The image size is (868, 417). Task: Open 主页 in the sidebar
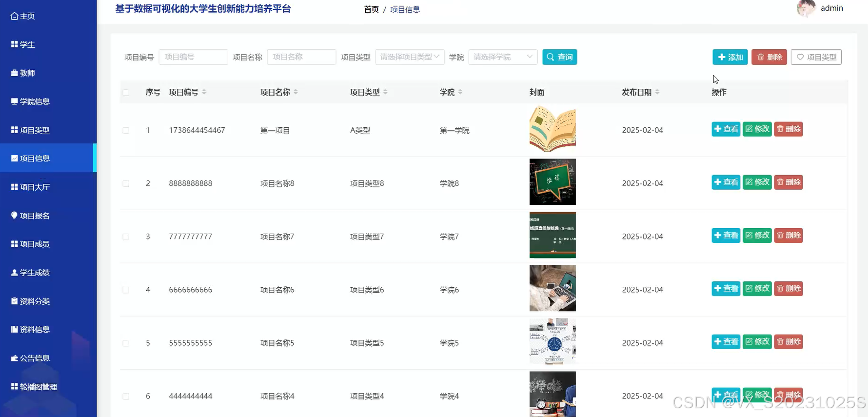pos(23,16)
